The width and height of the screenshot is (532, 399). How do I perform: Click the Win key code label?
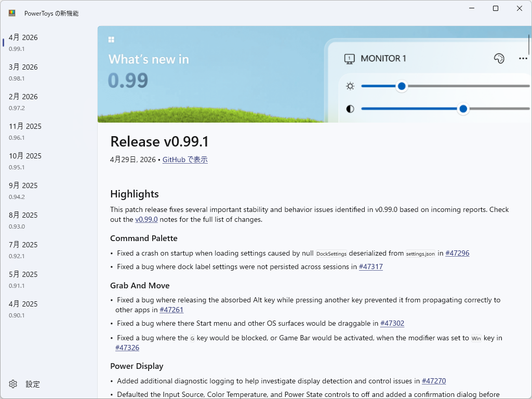coord(476,338)
